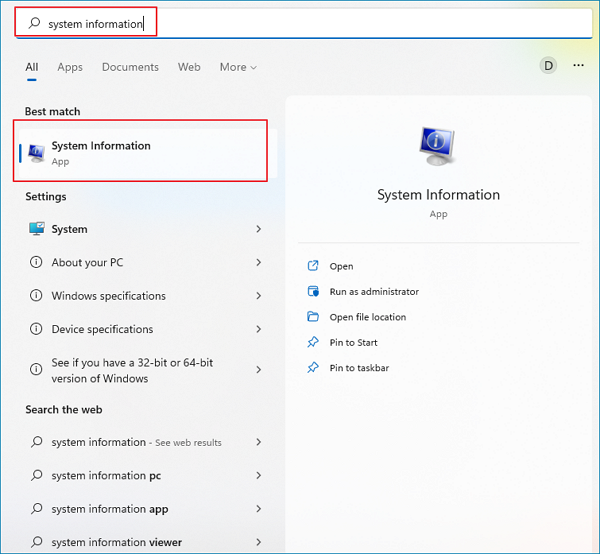Expand the Windows specifications chevron arrow

[x=258, y=296]
